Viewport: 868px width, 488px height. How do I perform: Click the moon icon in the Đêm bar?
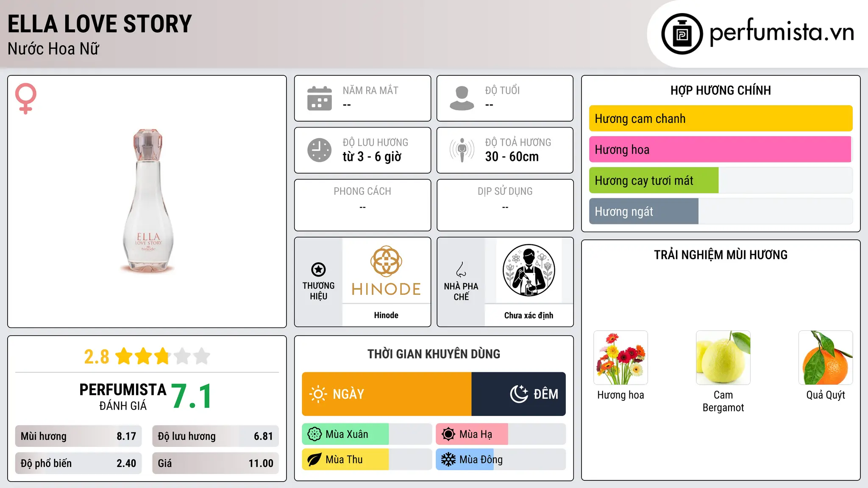[519, 394]
